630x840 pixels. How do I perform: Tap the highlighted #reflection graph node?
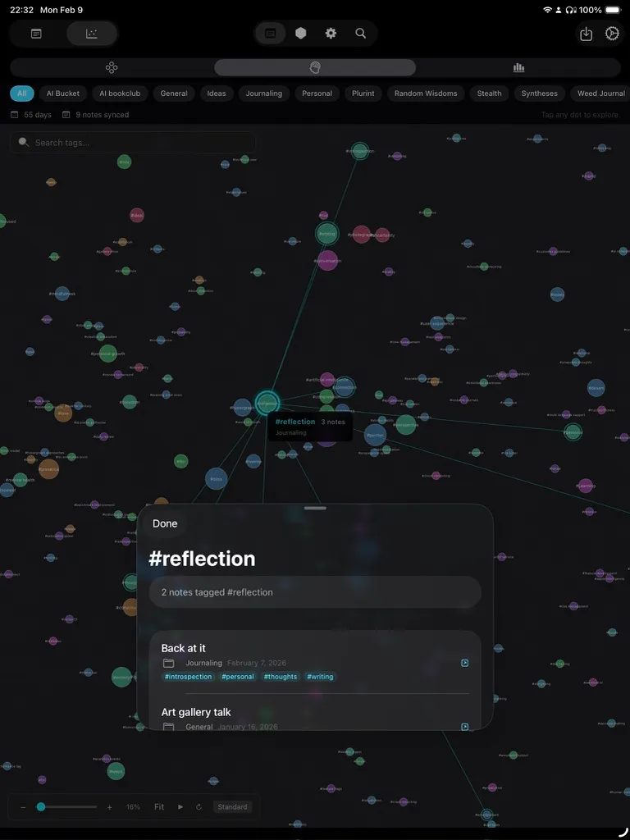point(267,403)
